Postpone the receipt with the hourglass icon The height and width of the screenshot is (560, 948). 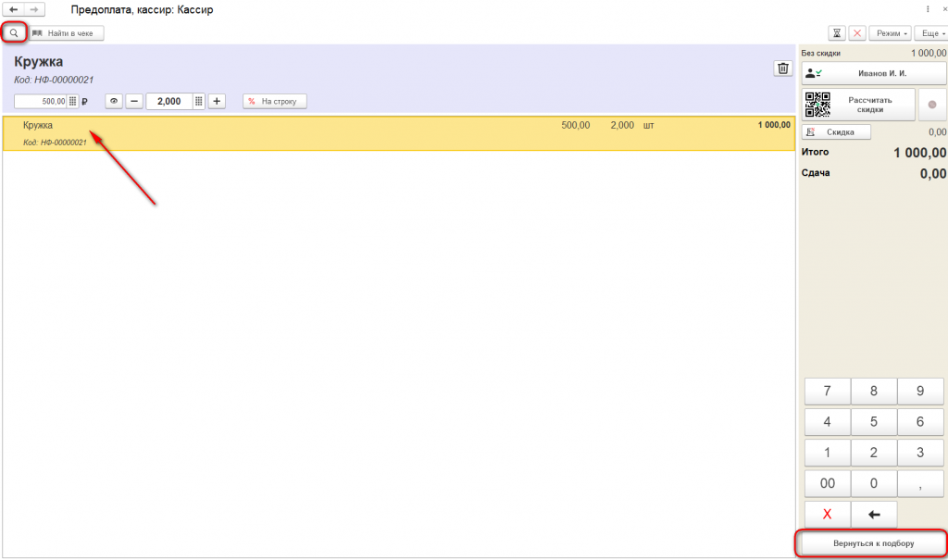[837, 33]
